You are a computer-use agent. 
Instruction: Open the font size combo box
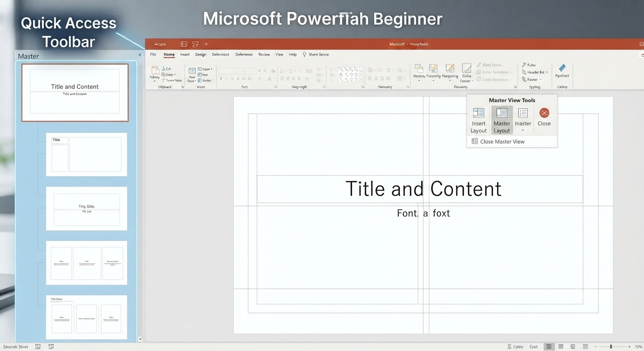pyautogui.click(x=251, y=71)
